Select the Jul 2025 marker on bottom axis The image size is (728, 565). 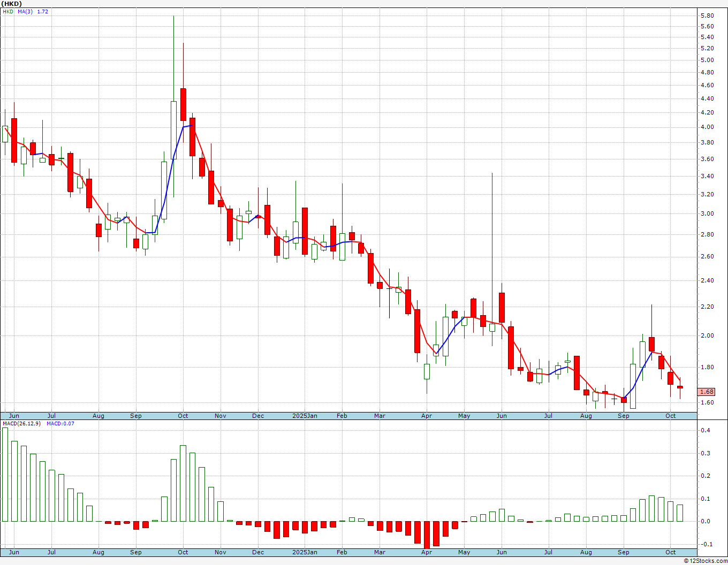point(549,552)
